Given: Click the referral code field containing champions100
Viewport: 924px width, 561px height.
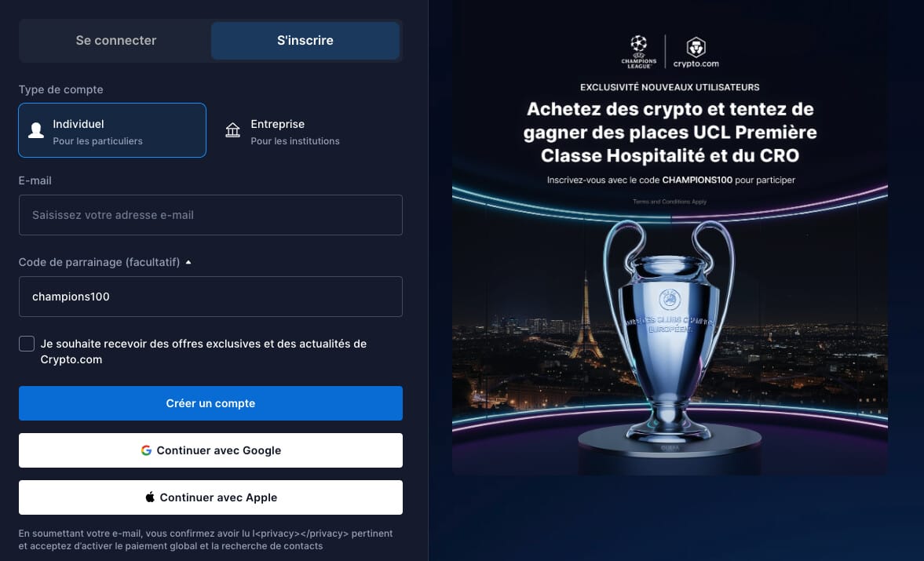Looking at the screenshot, I should pos(210,297).
